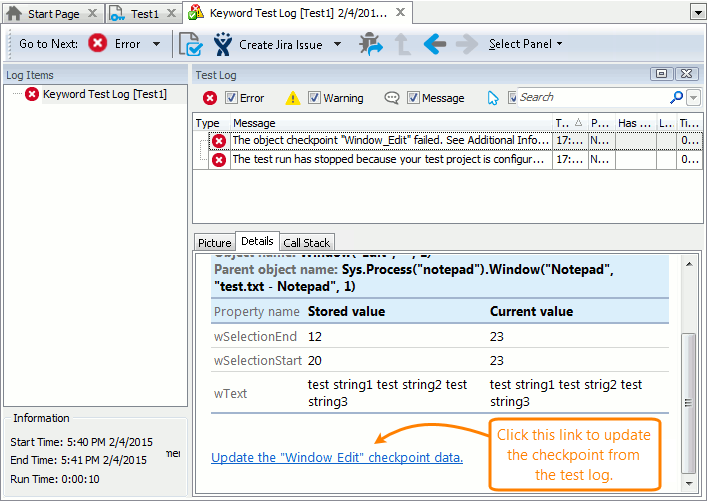Image resolution: width=707 pixels, height=501 pixels.
Task: Toggle the Warning filter checkbox
Action: (x=314, y=98)
